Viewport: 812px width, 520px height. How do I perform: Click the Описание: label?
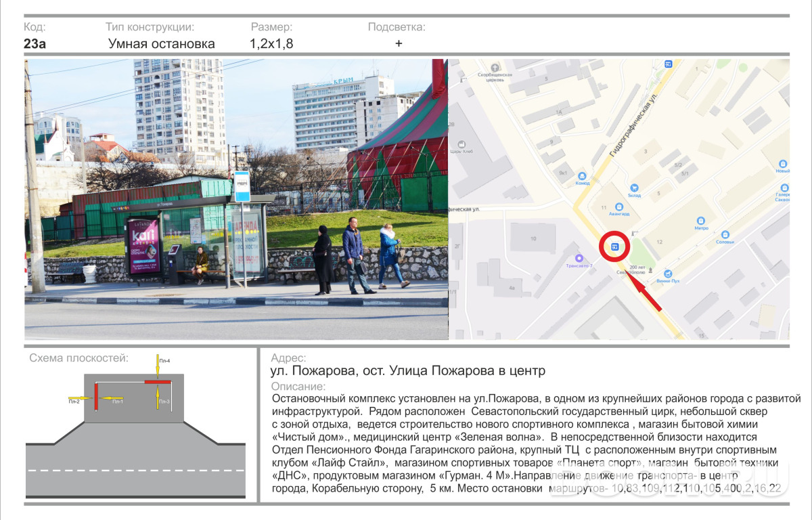tap(298, 386)
